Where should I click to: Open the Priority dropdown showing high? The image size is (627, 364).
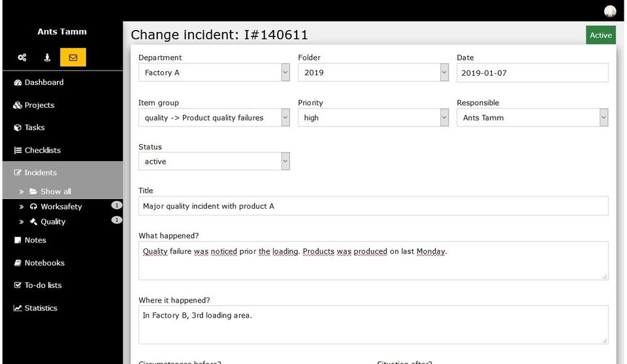[373, 117]
